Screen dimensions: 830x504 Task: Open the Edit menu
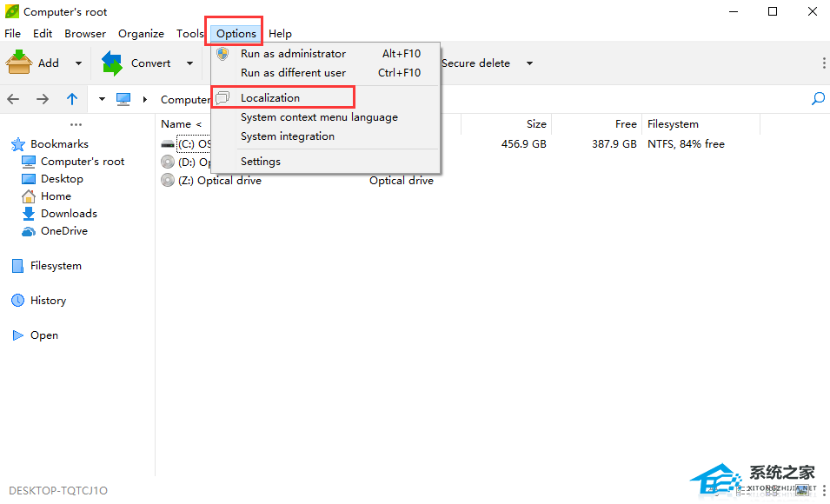[x=43, y=33]
